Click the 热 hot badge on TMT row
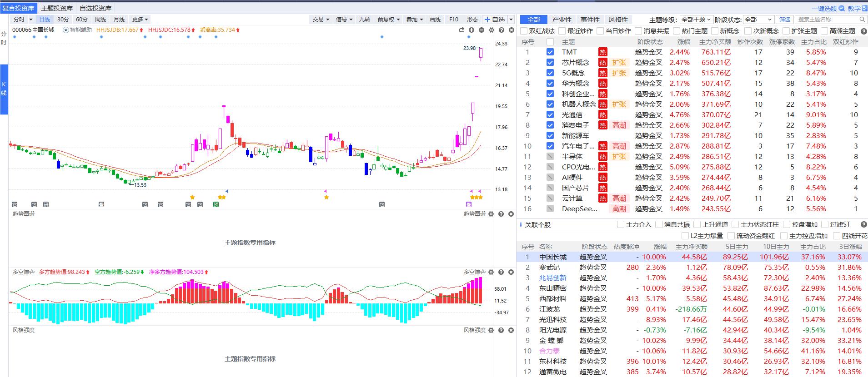 602,52
